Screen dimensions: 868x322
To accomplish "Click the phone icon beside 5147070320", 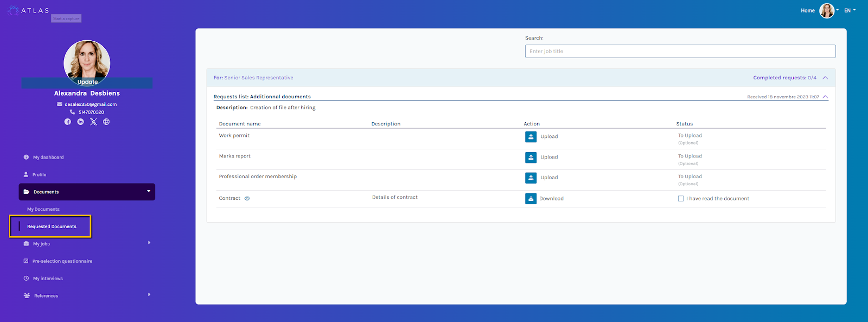I will pyautogui.click(x=72, y=112).
